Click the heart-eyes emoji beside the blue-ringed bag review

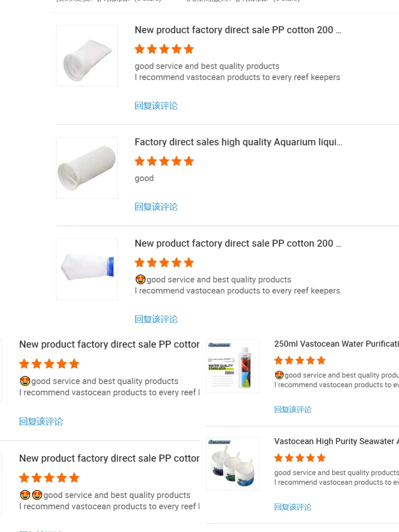coord(140,279)
